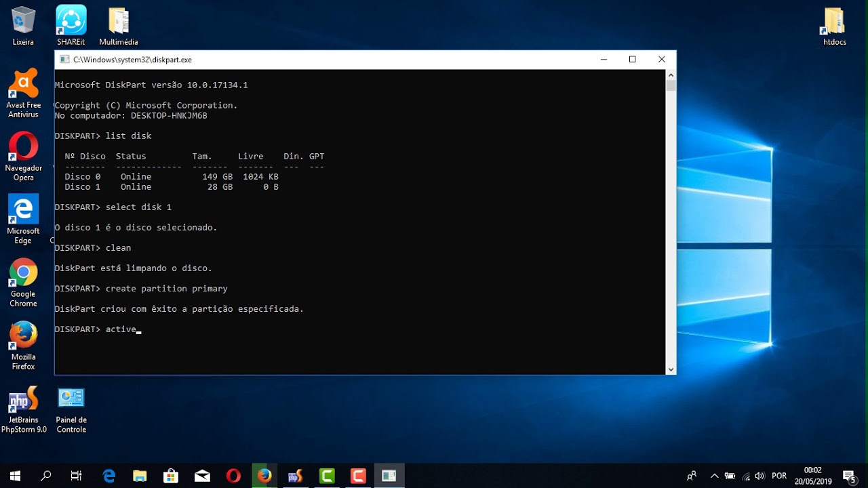Open the network Wi-Fi tray icon
This screenshot has height=488, width=868.
coord(746,476)
